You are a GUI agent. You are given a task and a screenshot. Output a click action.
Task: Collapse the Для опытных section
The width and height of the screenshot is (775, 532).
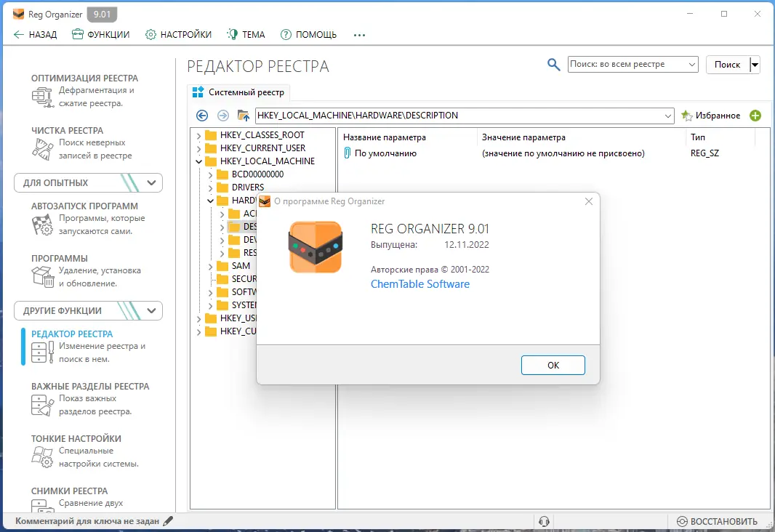pos(151,182)
